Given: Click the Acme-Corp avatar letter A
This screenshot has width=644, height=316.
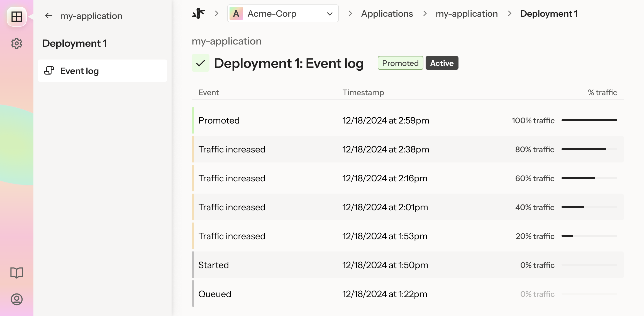Looking at the screenshot, I should pyautogui.click(x=236, y=14).
